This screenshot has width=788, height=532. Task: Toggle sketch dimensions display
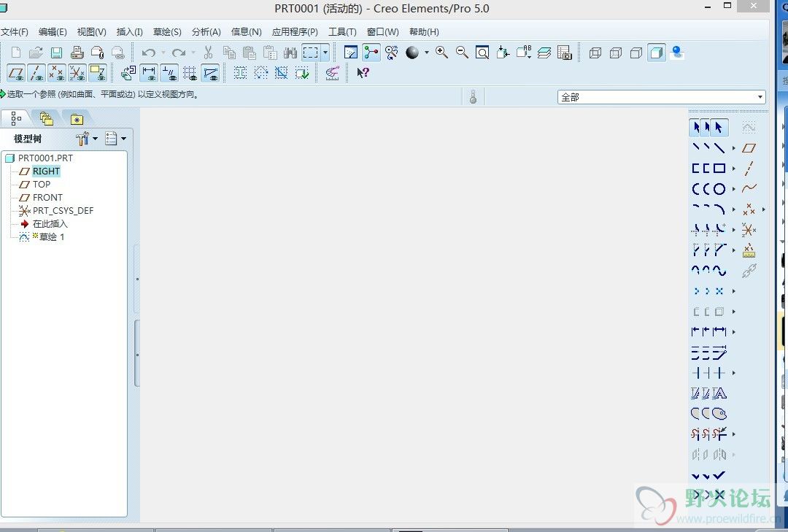point(150,73)
